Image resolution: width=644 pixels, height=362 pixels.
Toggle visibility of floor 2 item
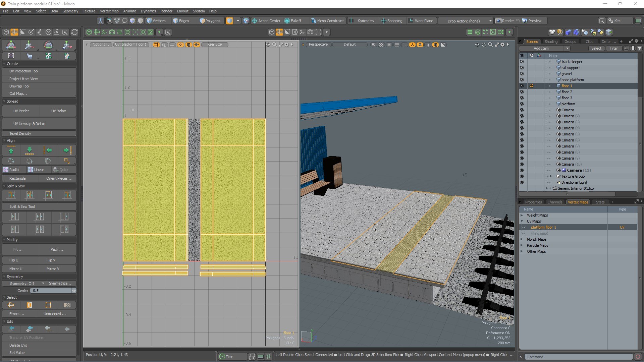point(522,92)
